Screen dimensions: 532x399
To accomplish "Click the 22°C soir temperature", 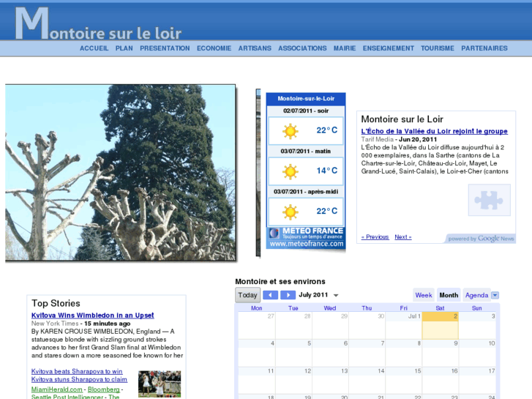I will tap(326, 130).
